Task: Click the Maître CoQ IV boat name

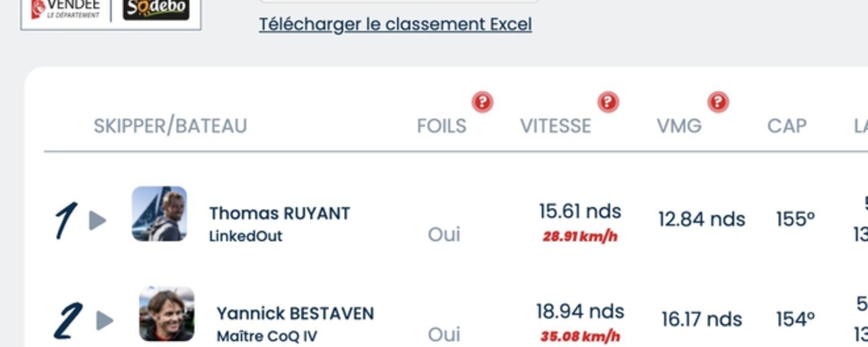Action: pyautogui.click(x=267, y=337)
